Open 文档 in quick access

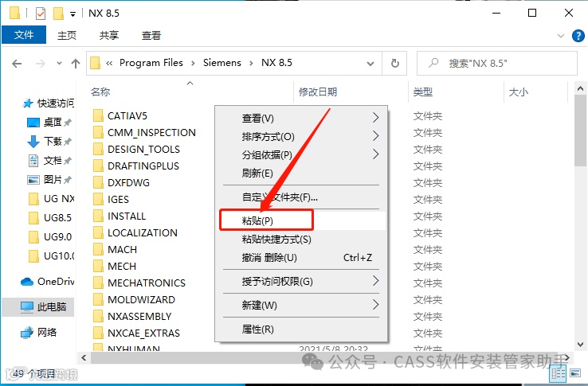pos(49,161)
